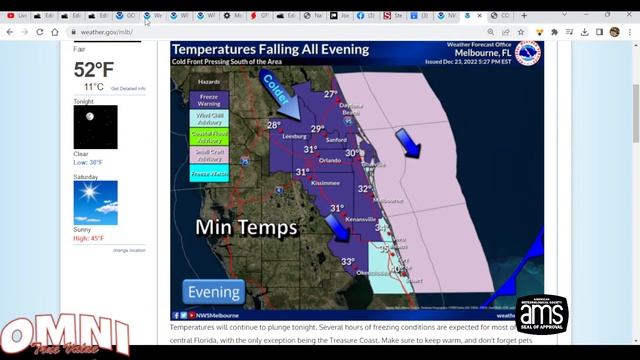Switch to the Facebook tab
Viewport: 640px width, 360px height.
click(366, 16)
